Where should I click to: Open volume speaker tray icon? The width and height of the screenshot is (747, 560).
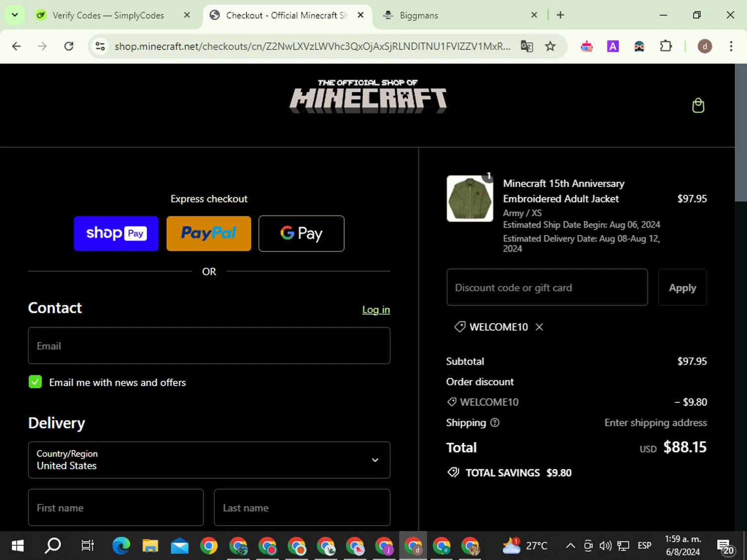point(606,546)
